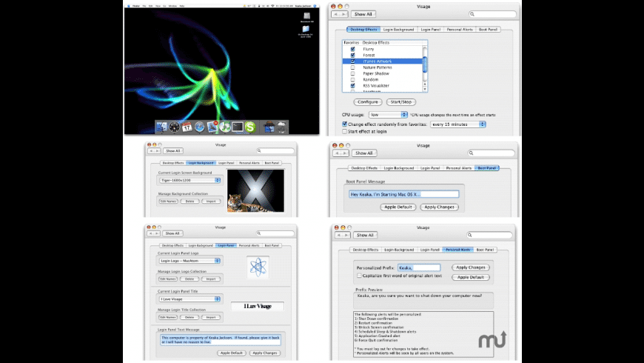Check Paper Shadow favorite checkbox
This screenshot has height=363, width=644.
[x=353, y=73]
